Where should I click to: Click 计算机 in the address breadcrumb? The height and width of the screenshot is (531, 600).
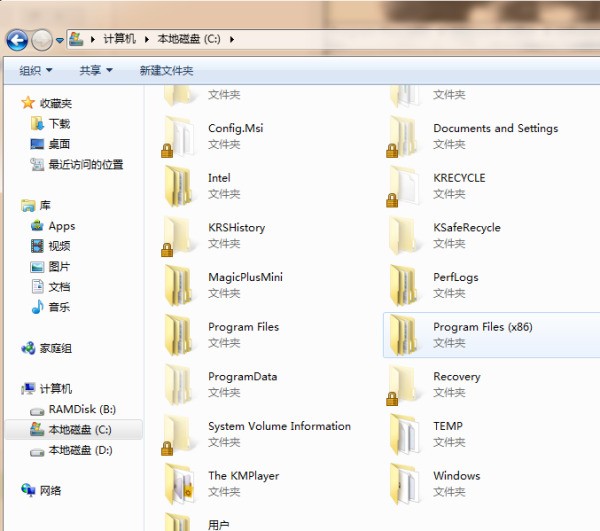[119, 39]
